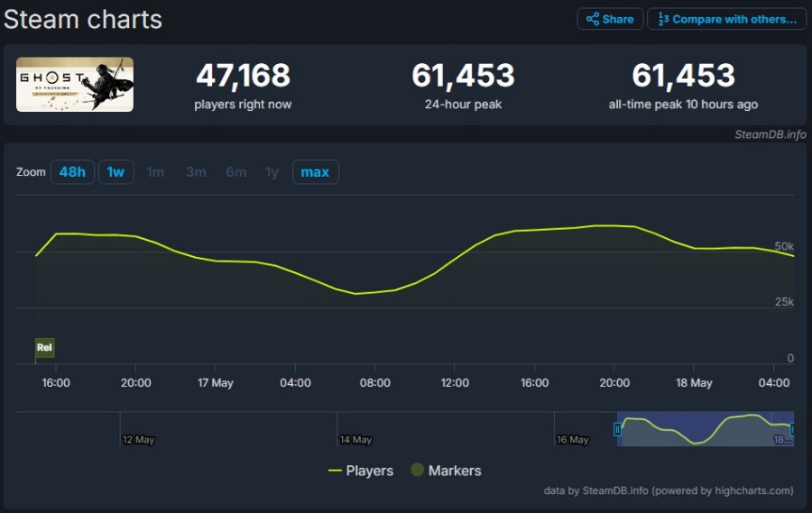Grab the left navigator range handle
The image size is (812, 513).
[617, 429]
